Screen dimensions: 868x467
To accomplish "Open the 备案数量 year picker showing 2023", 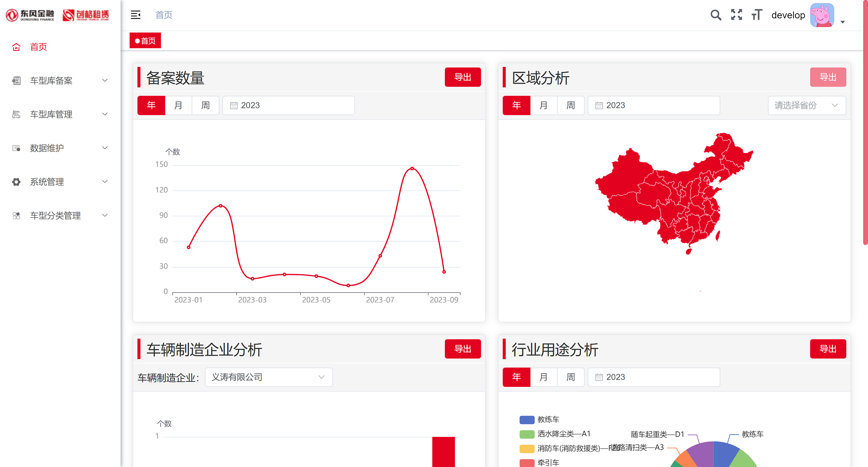I will (288, 105).
